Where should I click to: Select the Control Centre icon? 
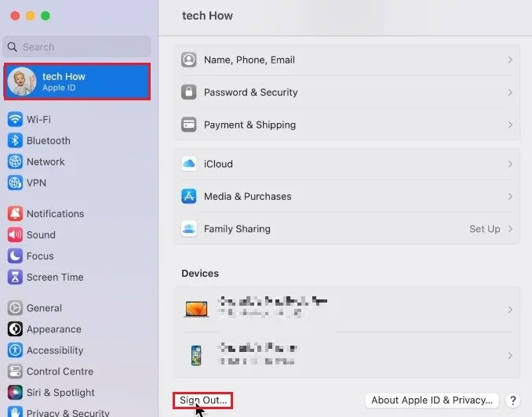15,372
